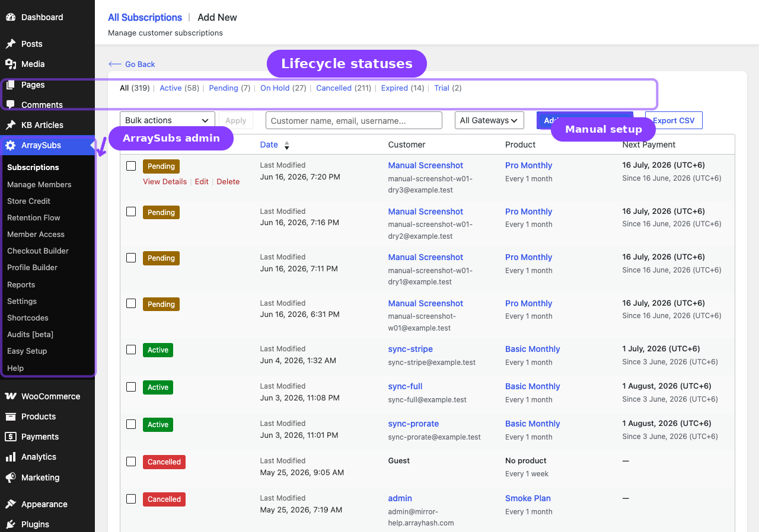Open the Bulk actions dropdown
759x532 pixels.
[x=167, y=120]
